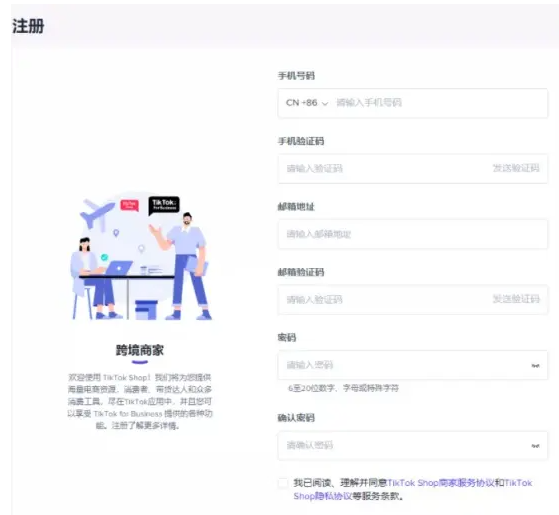Check the service terms agreement checkbox
Viewport: 559px width, 515px height.
[x=283, y=483]
